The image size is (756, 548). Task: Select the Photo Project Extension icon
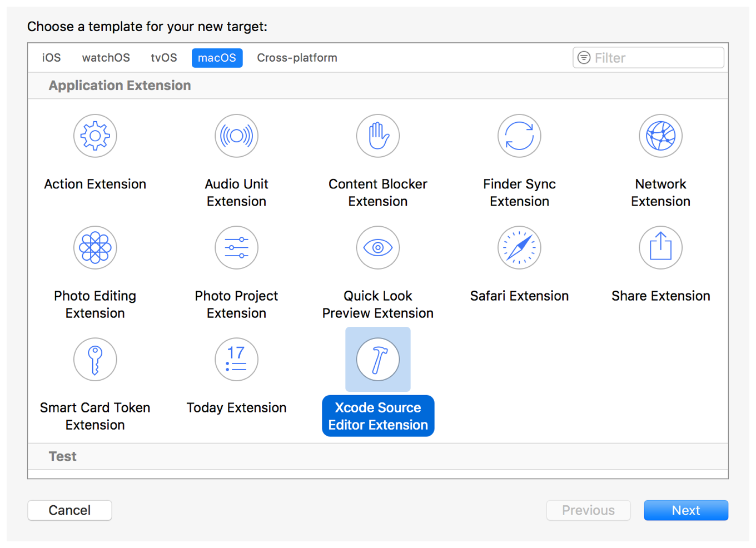tap(236, 248)
